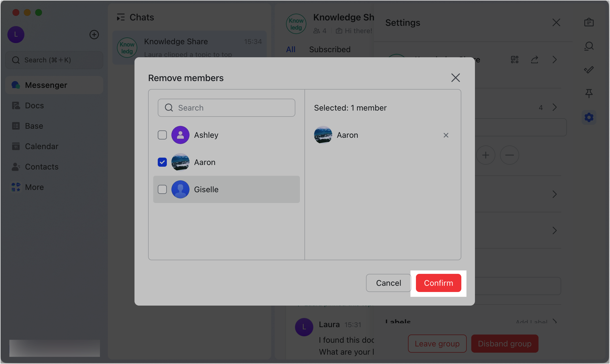
Task: Click the search field in Remove members dialog
Action: click(226, 108)
